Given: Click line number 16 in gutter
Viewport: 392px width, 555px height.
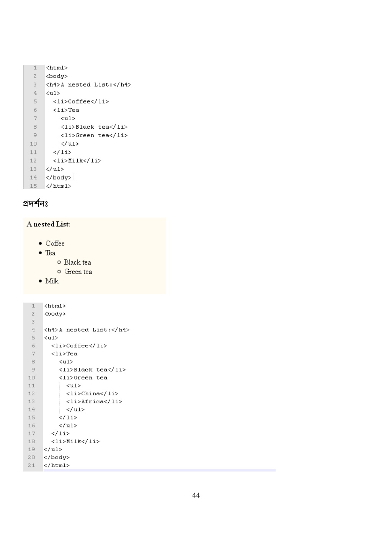Looking at the screenshot, I should tap(31, 426).
